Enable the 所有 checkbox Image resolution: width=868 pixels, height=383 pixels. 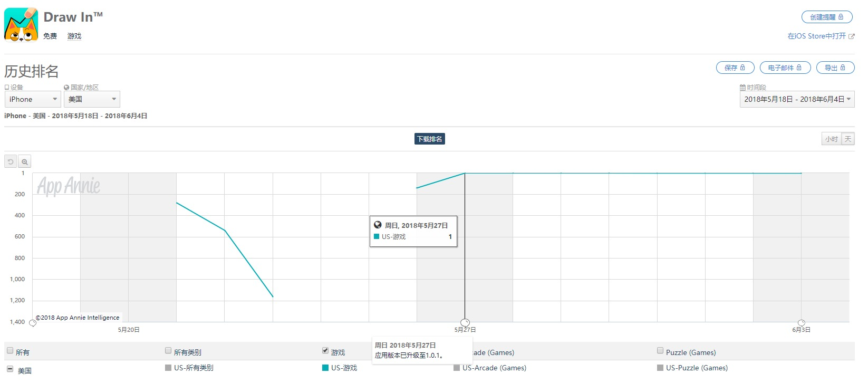[x=10, y=351]
